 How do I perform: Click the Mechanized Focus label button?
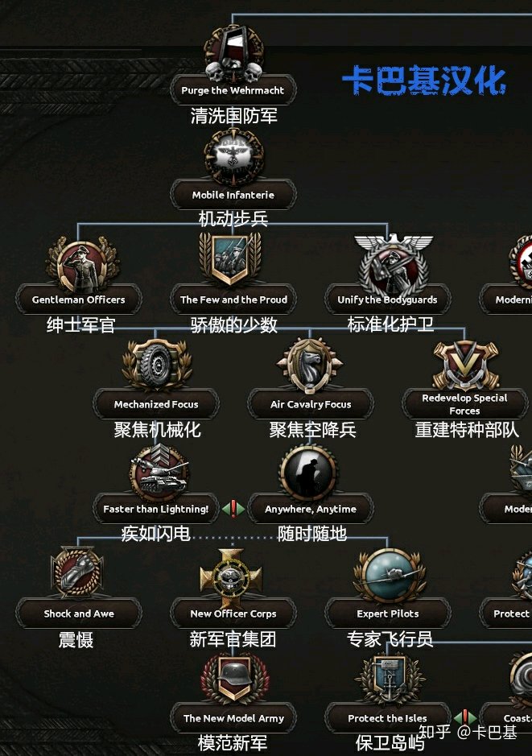click(x=156, y=404)
